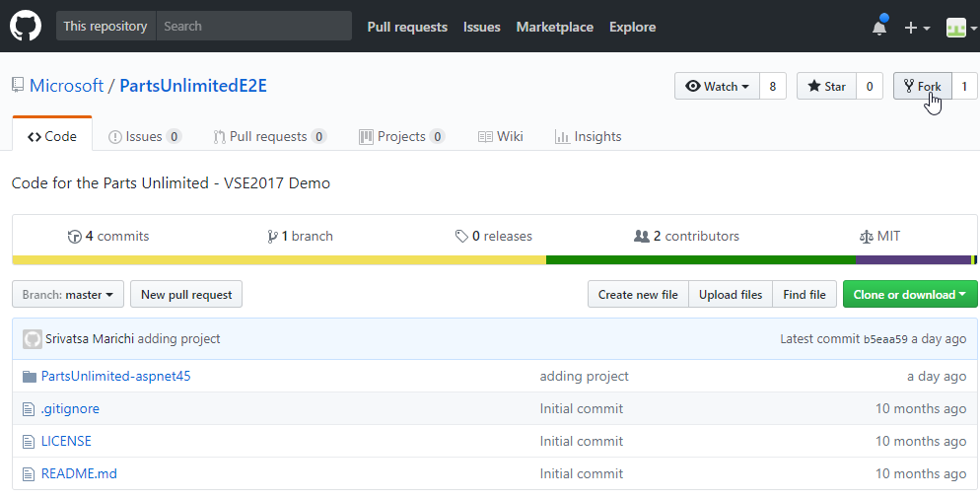Image resolution: width=980 pixels, height=499 pixels.
Task: Open the Wiki tab
Action: point(500,137)
